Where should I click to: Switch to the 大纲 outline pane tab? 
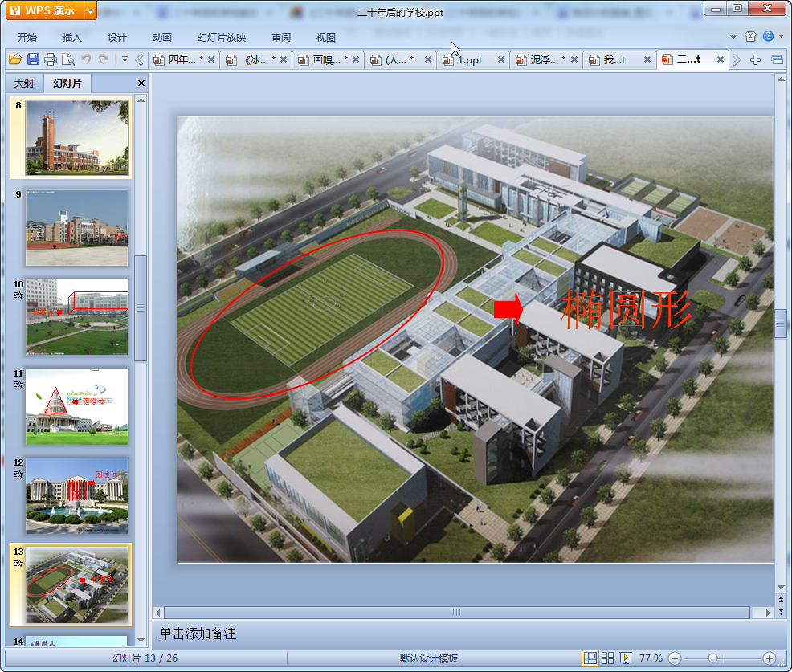[x=24, y=83]
